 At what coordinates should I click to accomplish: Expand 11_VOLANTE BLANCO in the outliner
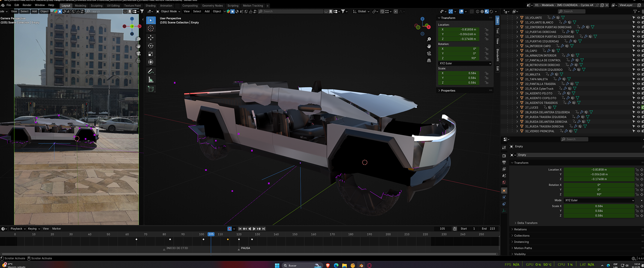coord(517,22)
